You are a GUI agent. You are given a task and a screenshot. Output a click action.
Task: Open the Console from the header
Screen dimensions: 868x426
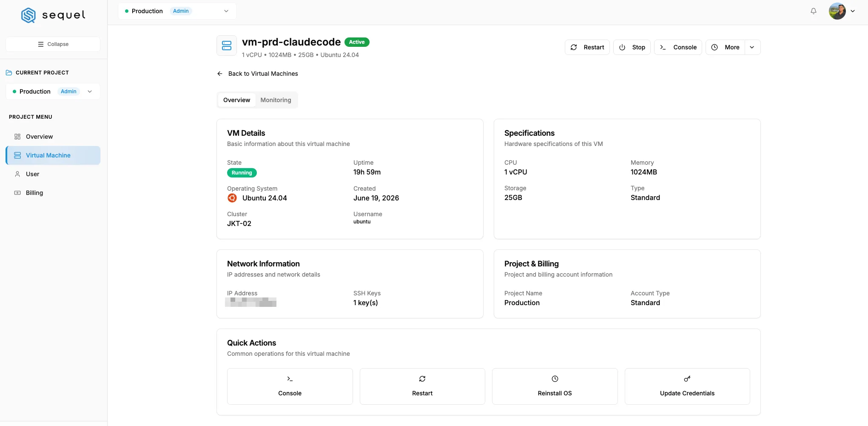click(x=678, y=47)
